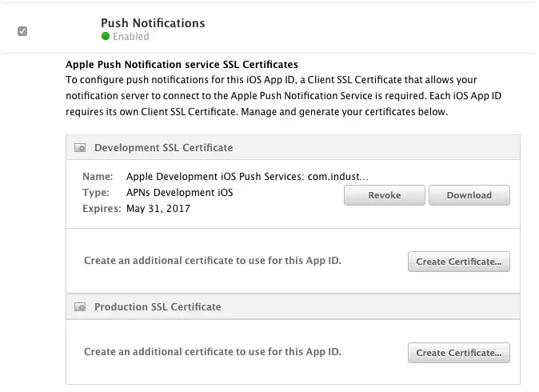Click the green Enabled status dot
The image size is (539, 392).
tap(105, 37)
